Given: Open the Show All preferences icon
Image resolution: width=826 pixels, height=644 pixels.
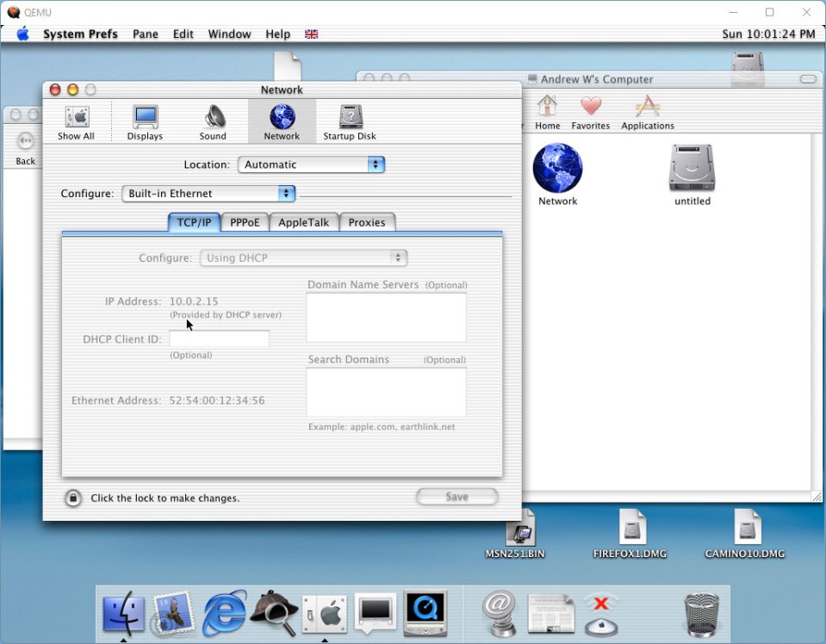Looking at the screenshot, I should point(76,121).
